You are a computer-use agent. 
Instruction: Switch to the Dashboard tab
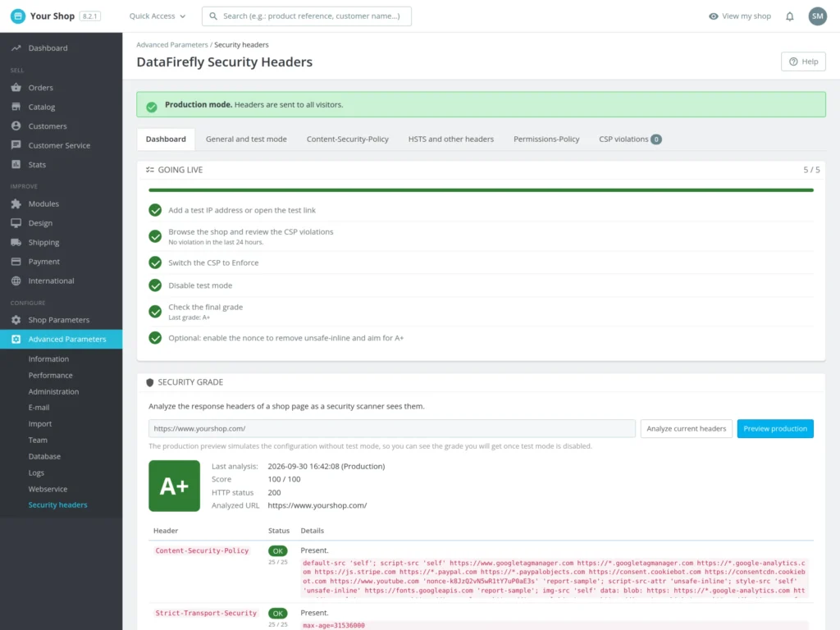(x=166, y=139)
